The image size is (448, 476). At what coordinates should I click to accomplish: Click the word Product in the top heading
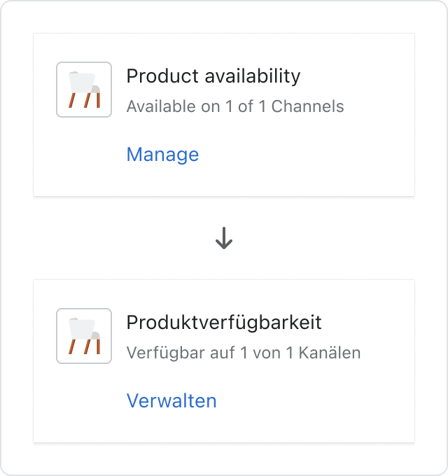coord(162,76)
